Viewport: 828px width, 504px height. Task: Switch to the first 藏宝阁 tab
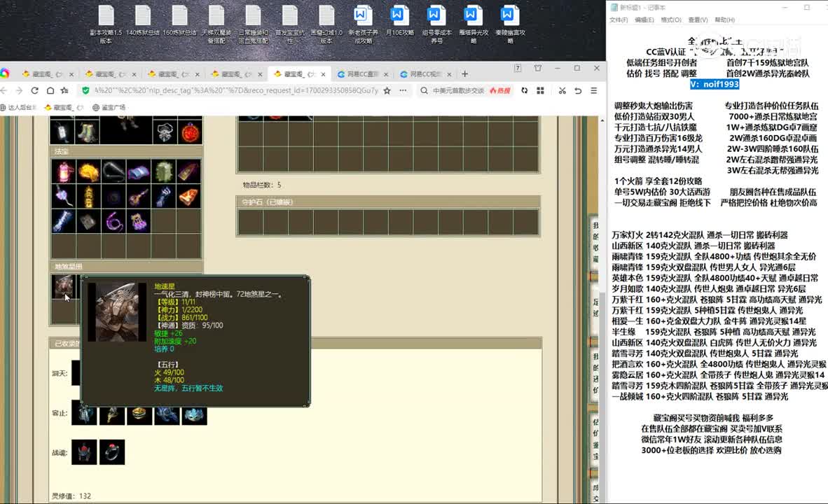(x=48, y=74)
